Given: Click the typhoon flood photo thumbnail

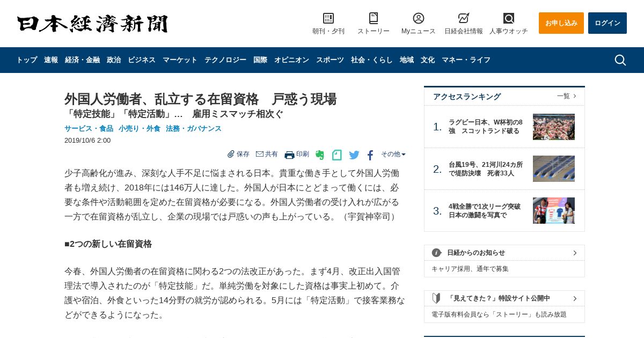Looking at the screenshot, I should click(554, 169).
